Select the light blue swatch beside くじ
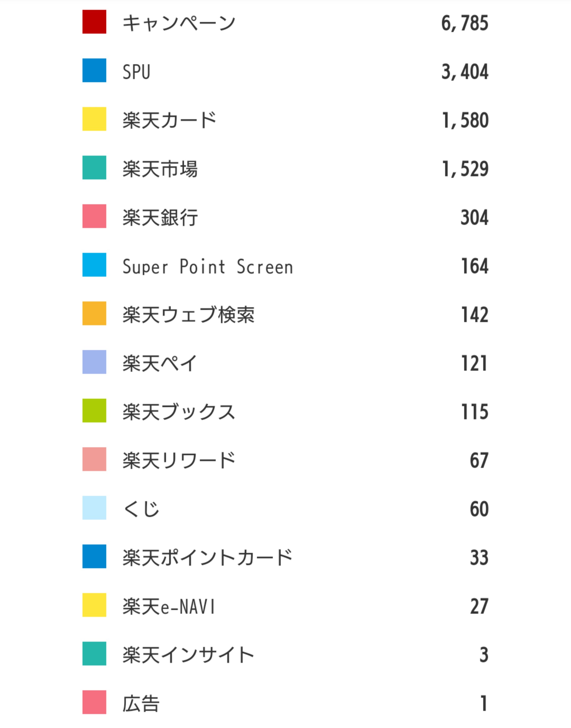This screenshot has width=571, height=728. 94,507
